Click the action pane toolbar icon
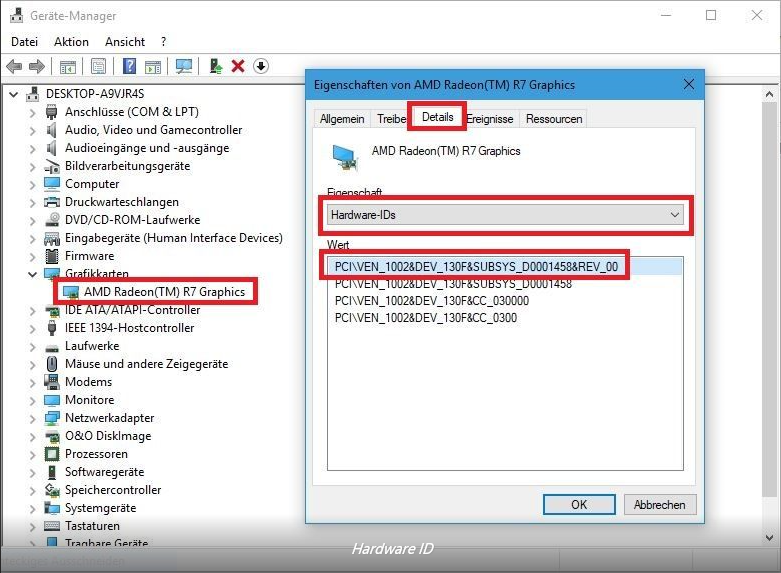The width and height of the screenshot is (781, 573). pos(153,66)
